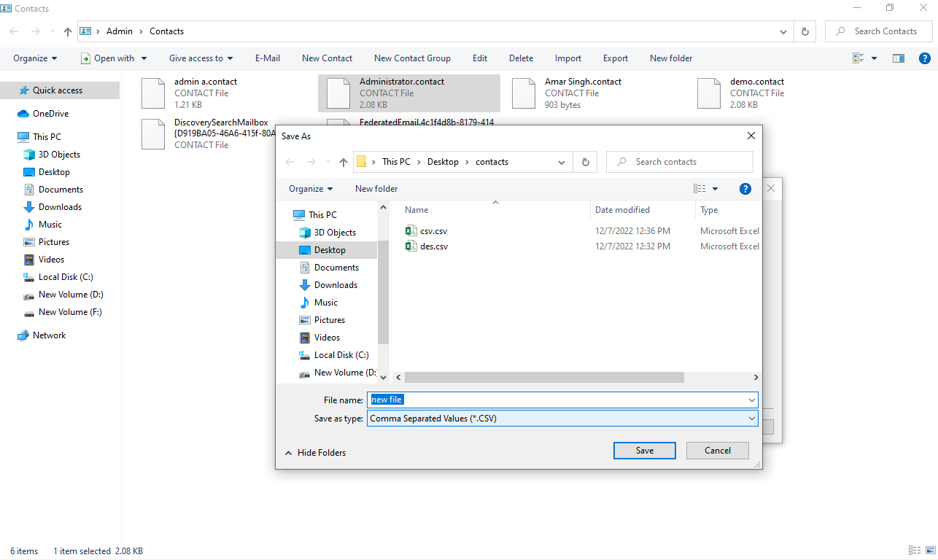Click the blue Help icon in dialog
This screenshot has height=560, width=938.
(745, 189)
